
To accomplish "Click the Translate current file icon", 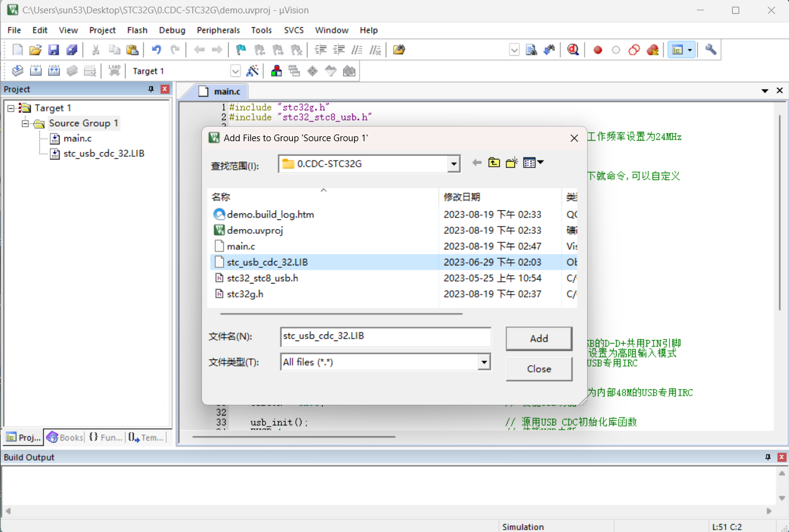I will pos(18,71).
